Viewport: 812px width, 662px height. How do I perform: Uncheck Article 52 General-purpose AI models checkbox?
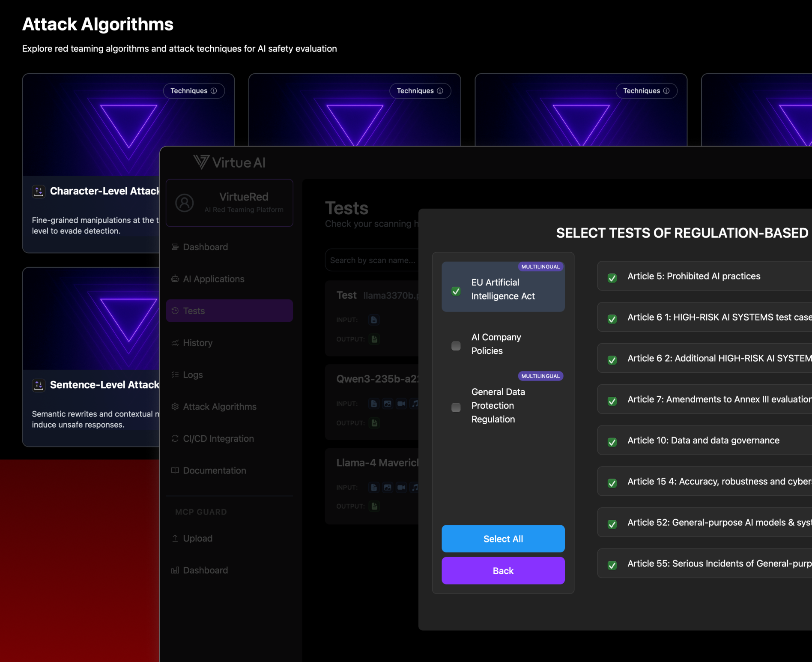tap(612, 524)
